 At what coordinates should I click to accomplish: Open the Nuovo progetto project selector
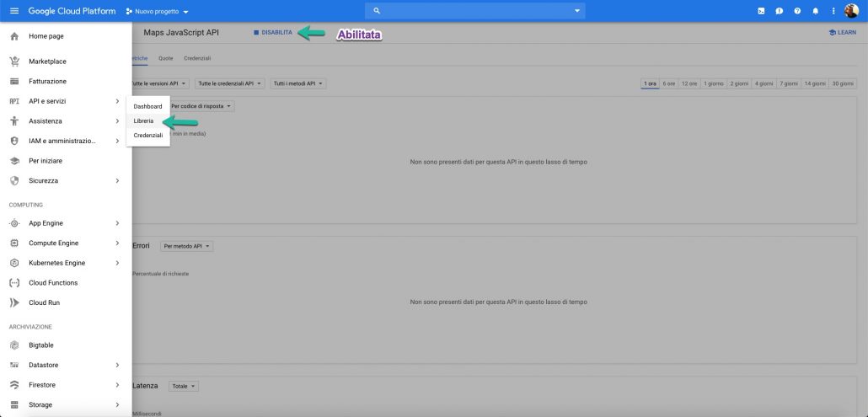click(158, 11)
